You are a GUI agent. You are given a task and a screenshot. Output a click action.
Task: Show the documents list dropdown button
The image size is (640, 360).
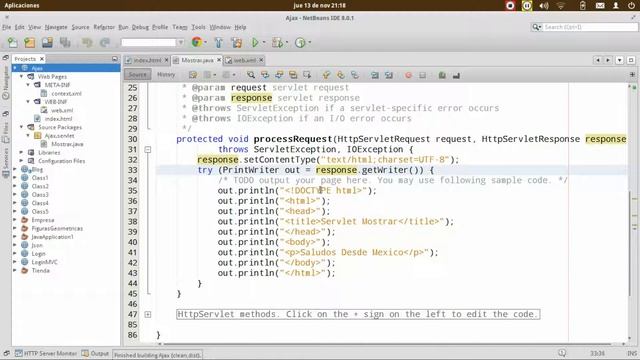pos(620,60)
